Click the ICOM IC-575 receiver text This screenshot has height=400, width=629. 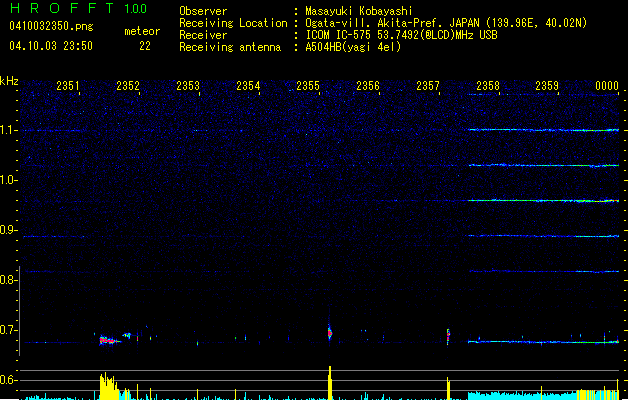pos(401,35)
